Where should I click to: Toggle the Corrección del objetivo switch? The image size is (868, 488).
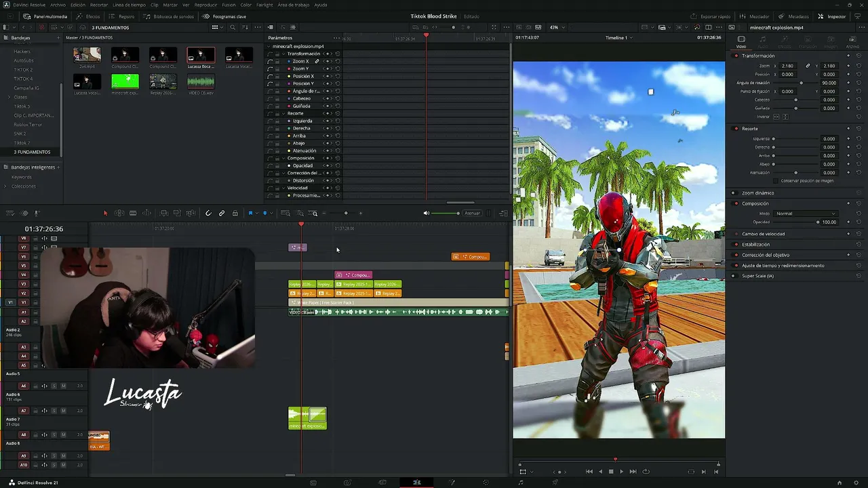(736, 255)
